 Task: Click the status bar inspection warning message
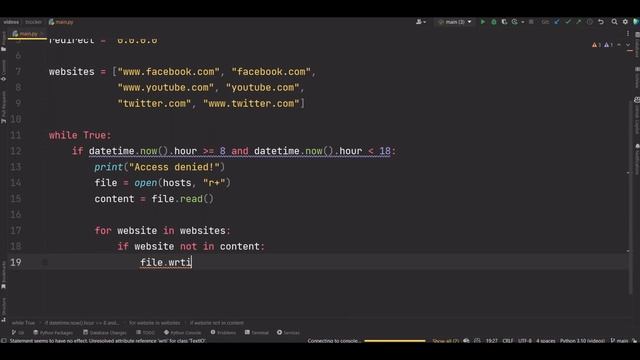[108, 341]
